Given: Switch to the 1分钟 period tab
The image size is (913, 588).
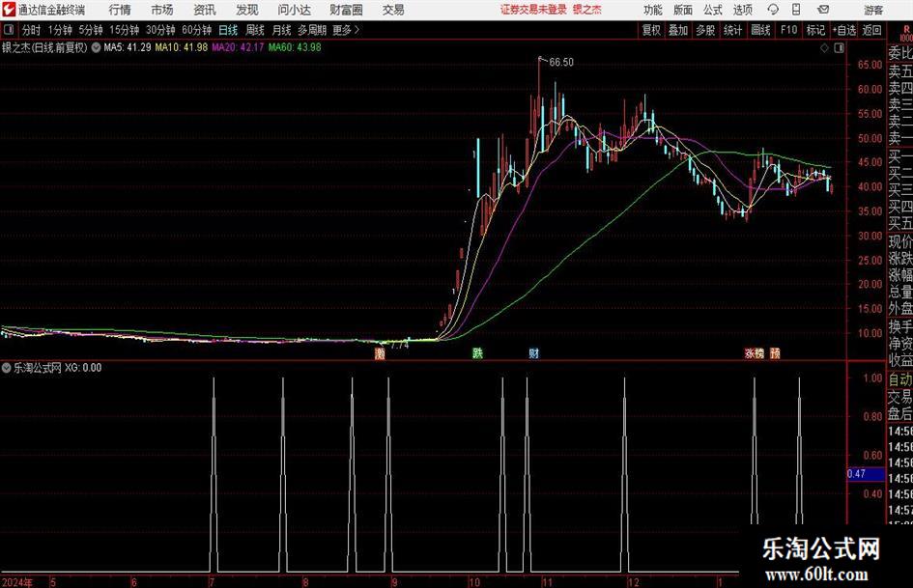Looking at the screenshot, I should [60, 30].
